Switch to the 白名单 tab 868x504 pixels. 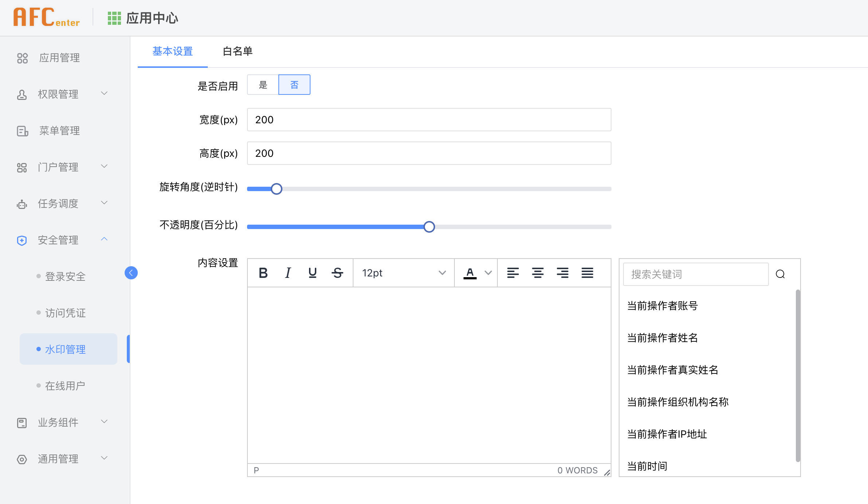coord(238,51)
